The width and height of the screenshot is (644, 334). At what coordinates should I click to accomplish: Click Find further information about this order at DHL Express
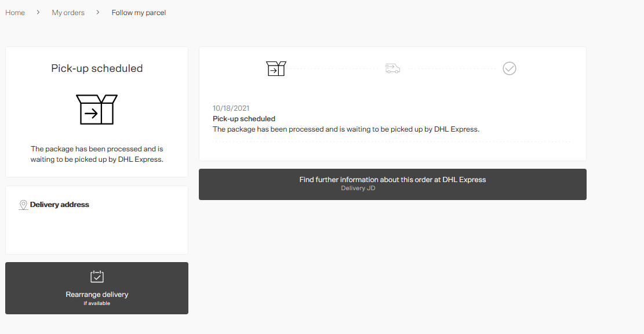click(x=392, y=179)
